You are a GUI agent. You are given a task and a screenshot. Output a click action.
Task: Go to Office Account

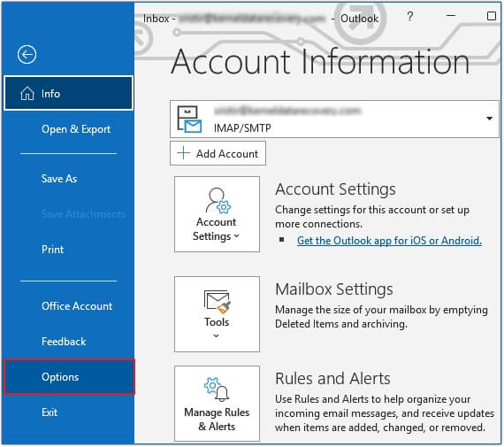point(77,306)
